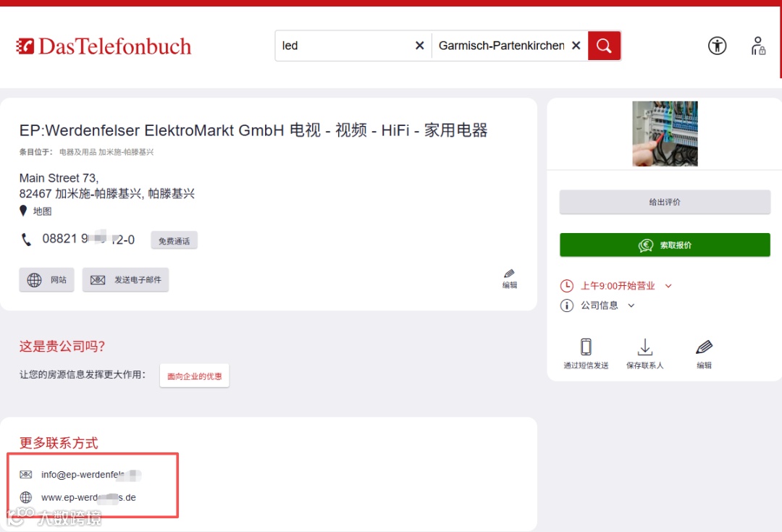782x532 pixels.
Task: Click the 这是贵公司吗? heading
Action: coord(62,346)
